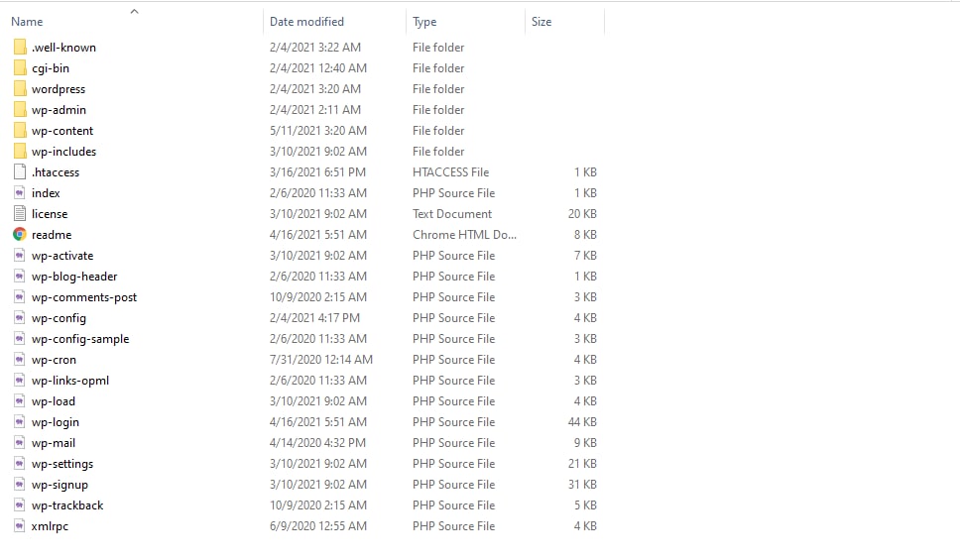Image resolution: width=960 pixels, height=560 pixels.
Task: Click the wp-config PHP file icon
Action: pos(20,317)
